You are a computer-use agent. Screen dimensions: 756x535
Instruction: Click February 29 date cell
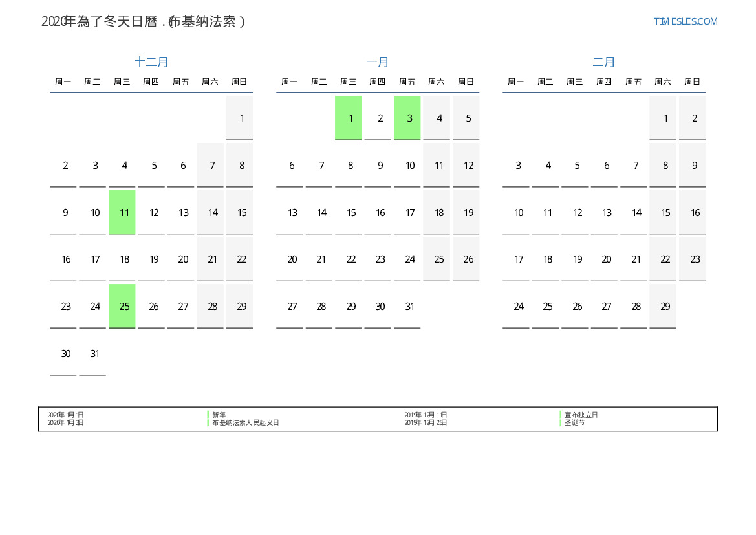pyautogui.click(x=663, y=307)
